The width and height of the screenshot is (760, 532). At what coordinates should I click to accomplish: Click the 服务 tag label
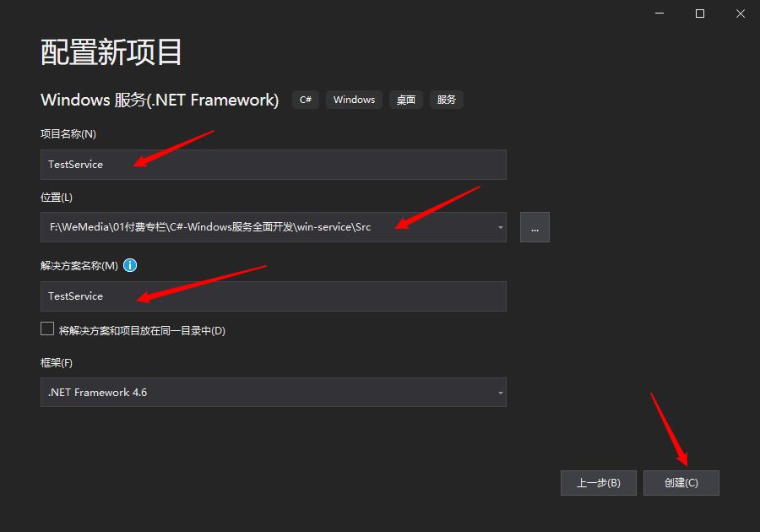[447, 100]
